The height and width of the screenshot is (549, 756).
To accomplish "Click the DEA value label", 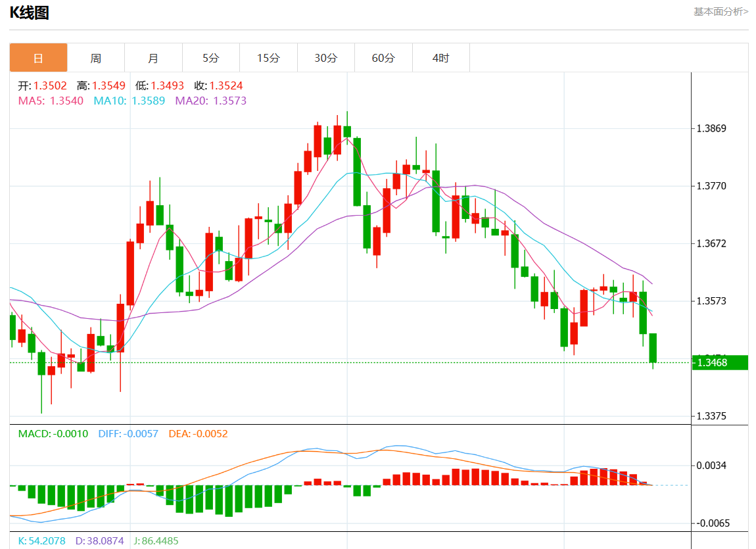I will click(x=198, y=434).
